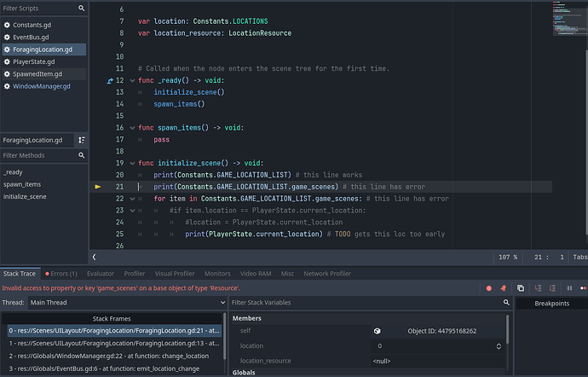Open the Visual Profiler tab

[x=175, y=274]
